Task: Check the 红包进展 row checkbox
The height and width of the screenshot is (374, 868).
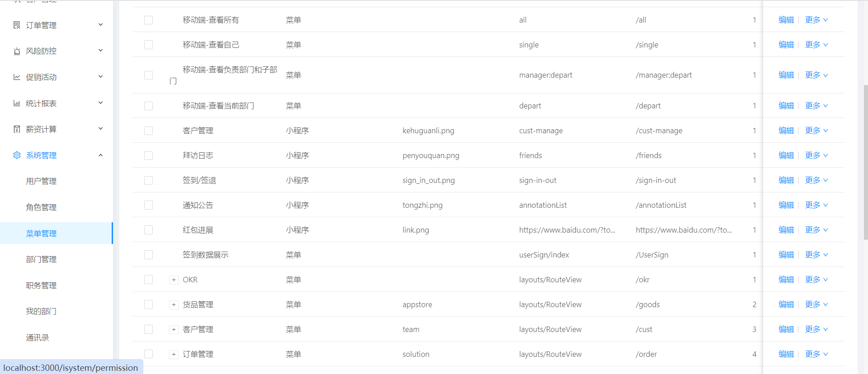Action: point(148,230)
